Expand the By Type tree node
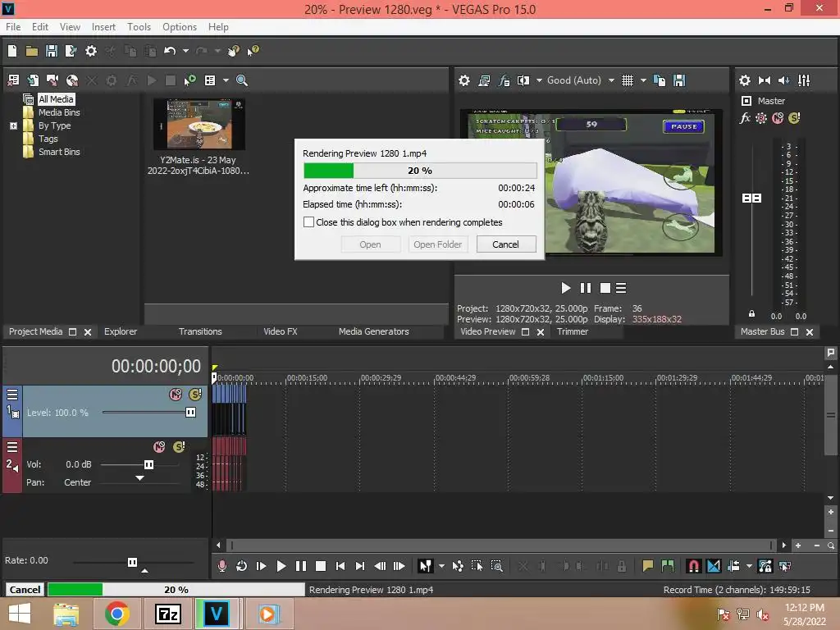This screenshot has width=840, height=630. point(13,126)
